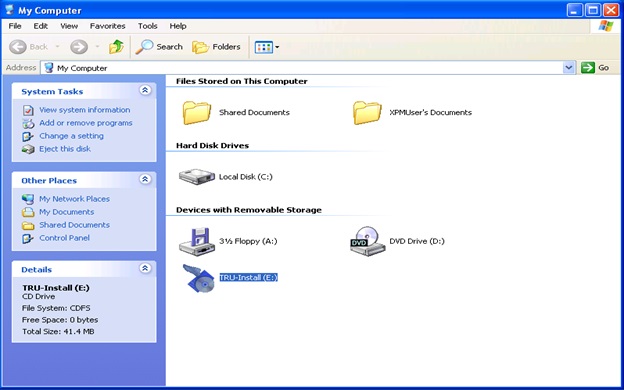Click Eject this disk link
This screenshot has height=390, width=624.
[x=65, y=149]
